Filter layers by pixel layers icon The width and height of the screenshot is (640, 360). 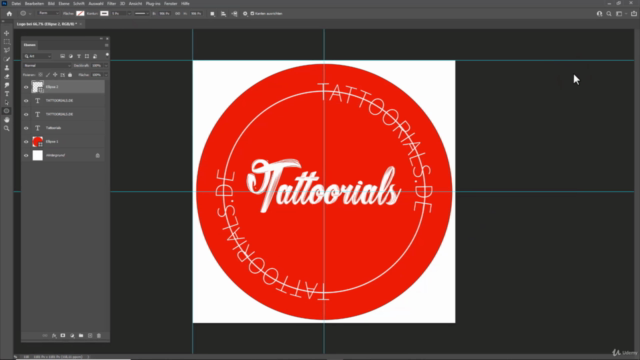(x=62, y=56)
